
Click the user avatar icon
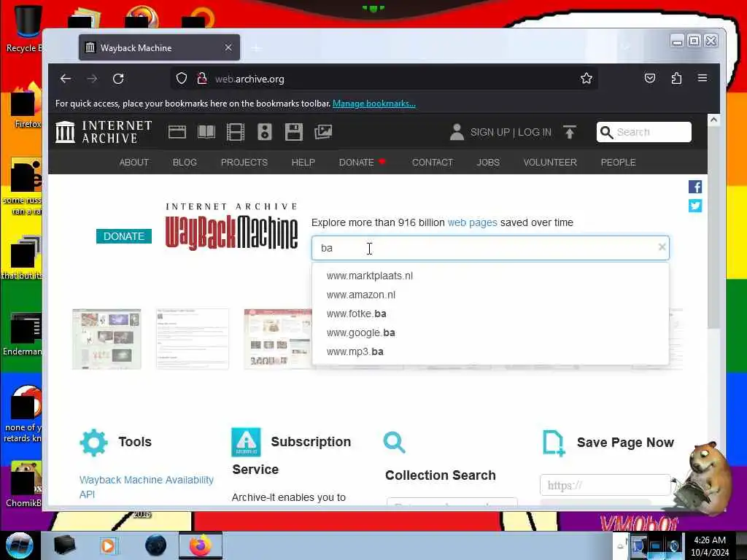click(x=457, y=132)
